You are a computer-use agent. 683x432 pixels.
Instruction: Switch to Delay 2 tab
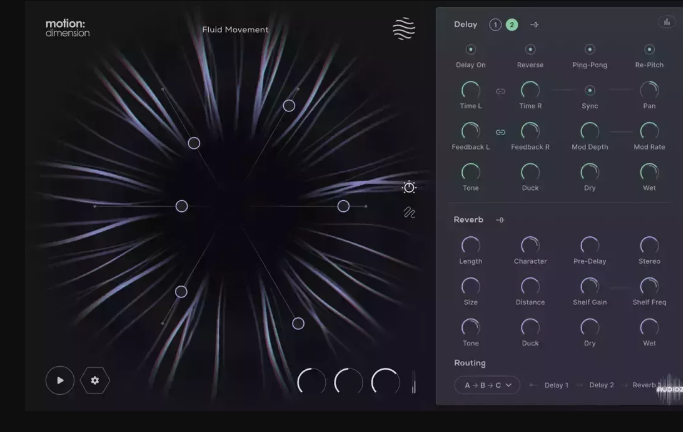coord(512,25)
